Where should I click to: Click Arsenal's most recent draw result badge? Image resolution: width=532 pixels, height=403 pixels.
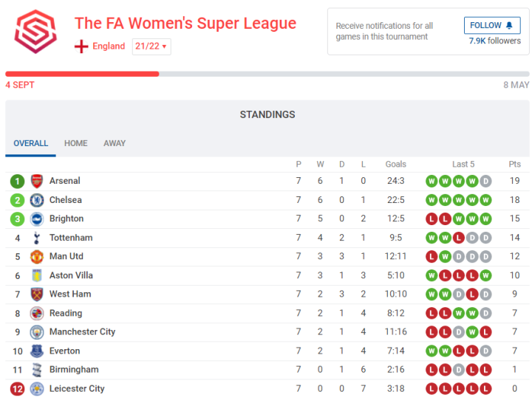pyautogui.click(x=485, y=182)
